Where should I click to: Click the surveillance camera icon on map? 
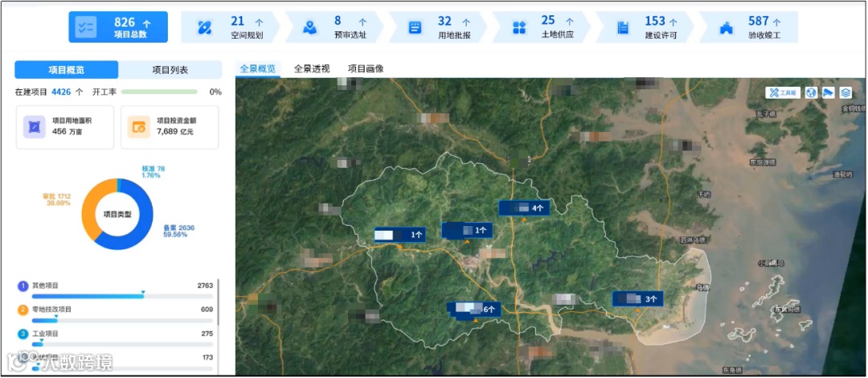(x=828, y=92)
